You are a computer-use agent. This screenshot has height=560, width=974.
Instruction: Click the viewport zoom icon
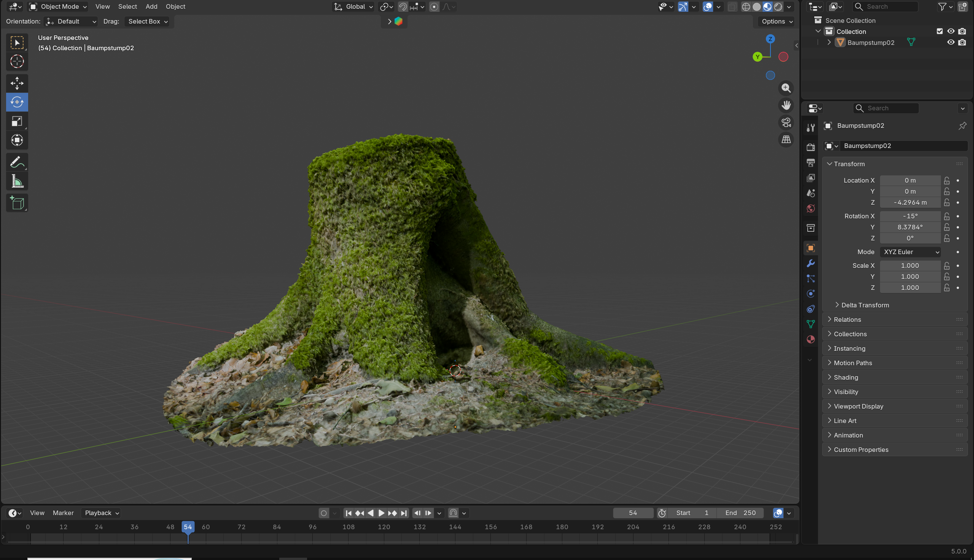point(786,88)
